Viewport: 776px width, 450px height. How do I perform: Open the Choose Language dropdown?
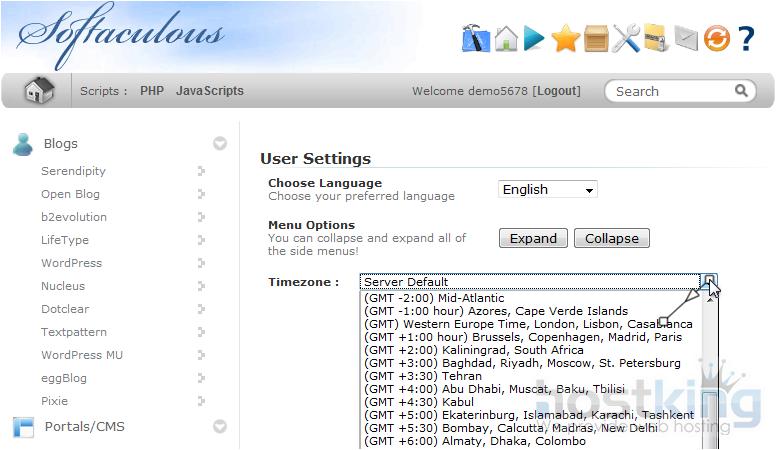coord(547,190)
